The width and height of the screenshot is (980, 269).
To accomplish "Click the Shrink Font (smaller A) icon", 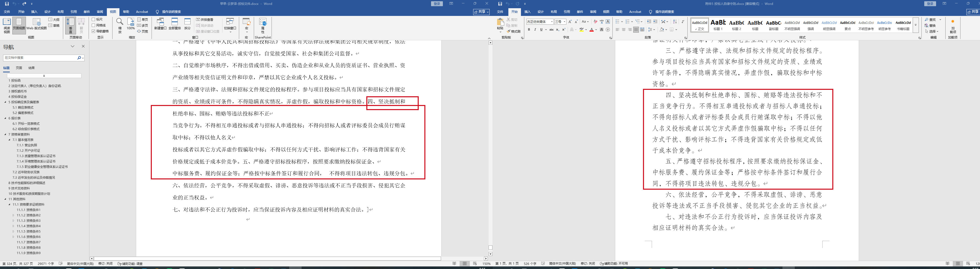I will pos(576,22).
